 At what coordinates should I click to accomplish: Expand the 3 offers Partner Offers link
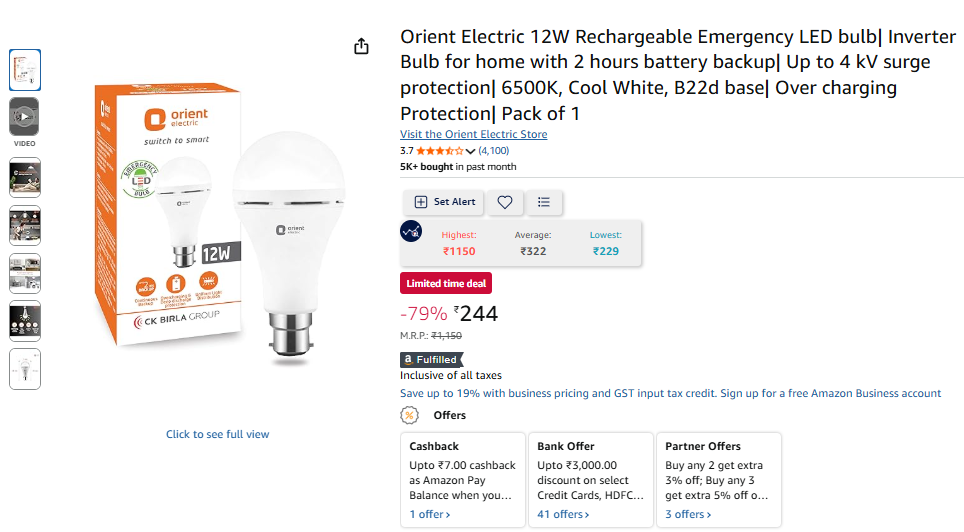click(x=688, y=514)
